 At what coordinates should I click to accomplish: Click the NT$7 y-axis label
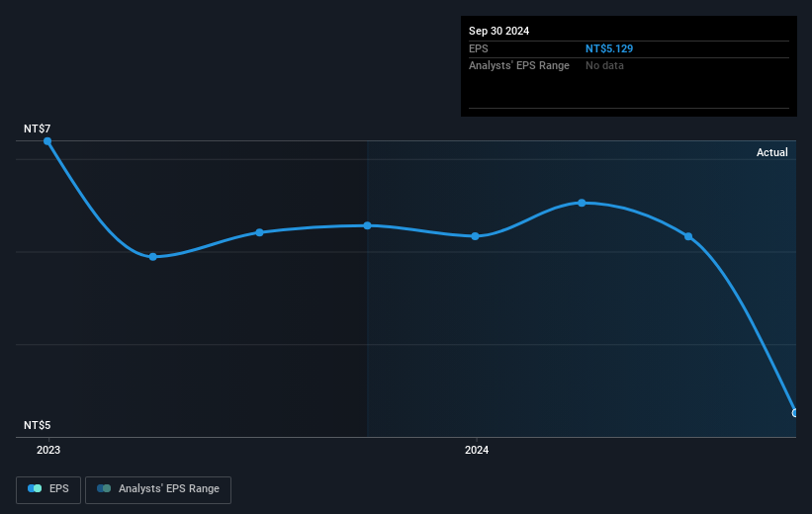pyautogui.click(x=38, y=128)
